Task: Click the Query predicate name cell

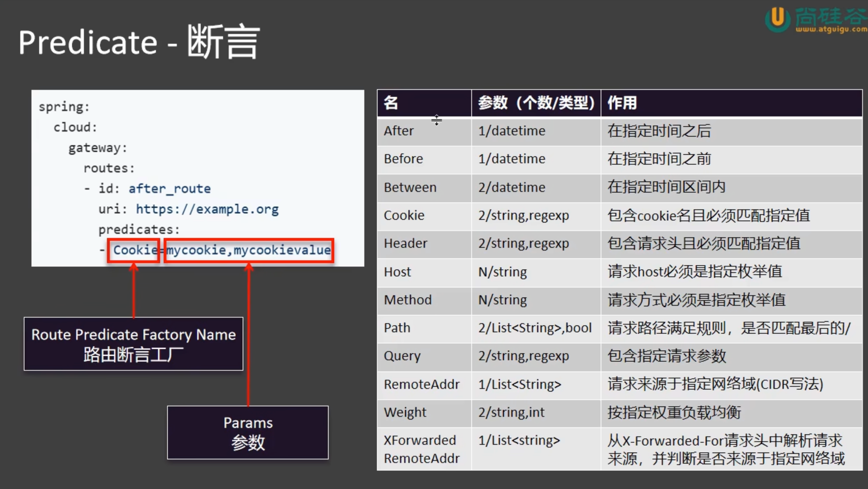Action: (402, 356)
